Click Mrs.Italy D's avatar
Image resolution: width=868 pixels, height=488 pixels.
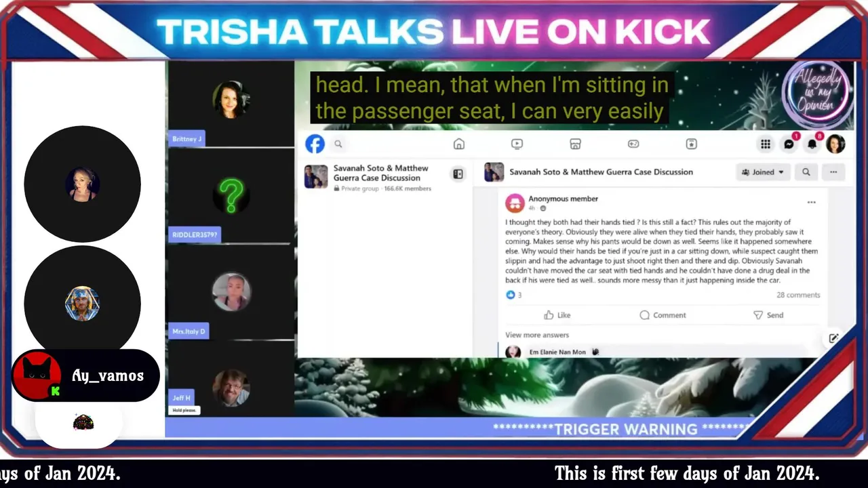tap(231, 292)
